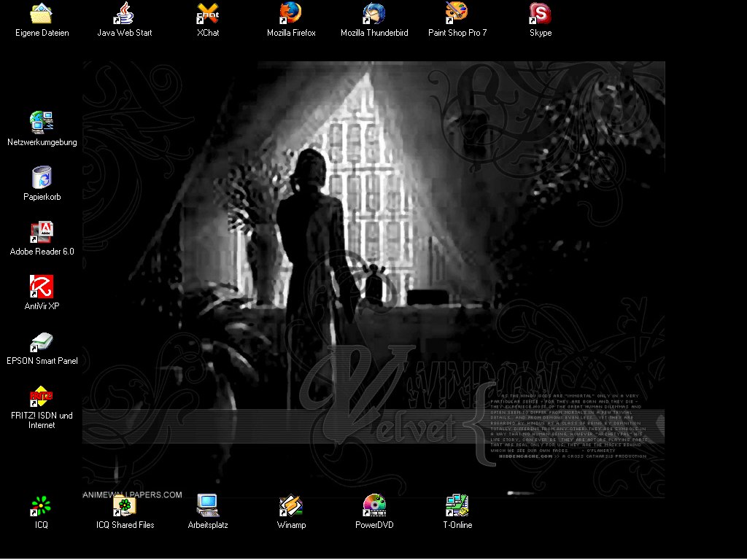Viewport: 747px width, 560px height.
Task: Click the AntiVir XP icon
Action: 42,287
